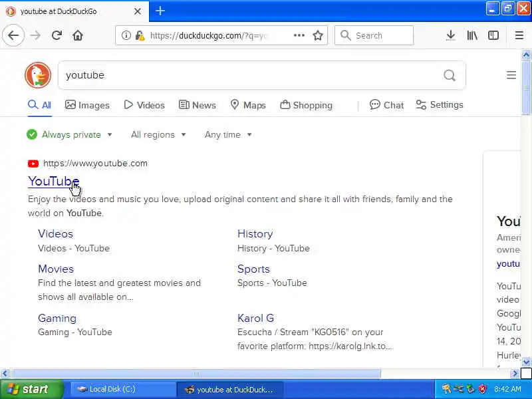
Task: Open the Any time filter dropdown
Action: pyautogui.click(x=228, y=135)
